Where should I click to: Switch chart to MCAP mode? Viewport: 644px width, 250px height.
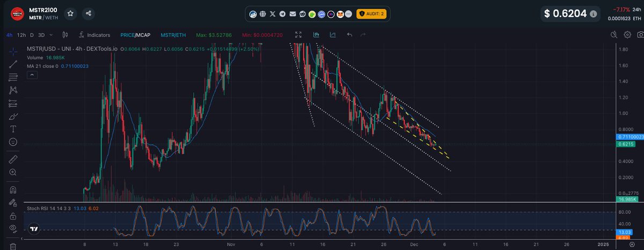coord(144,35)
